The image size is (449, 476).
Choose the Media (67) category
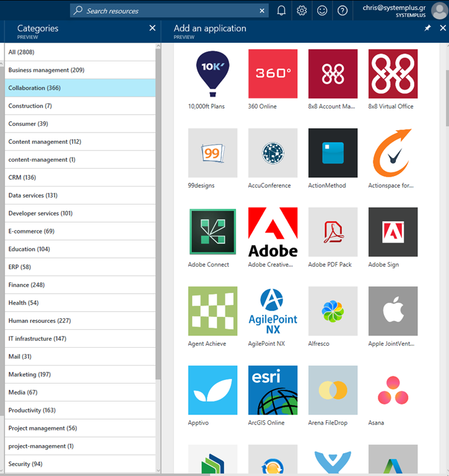[x=80, y=392]
